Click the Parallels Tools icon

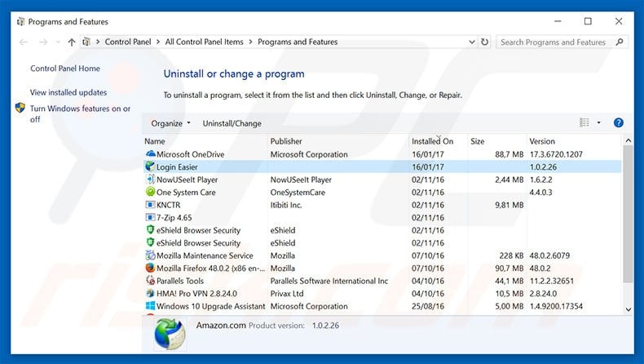[x=150, y=281]
